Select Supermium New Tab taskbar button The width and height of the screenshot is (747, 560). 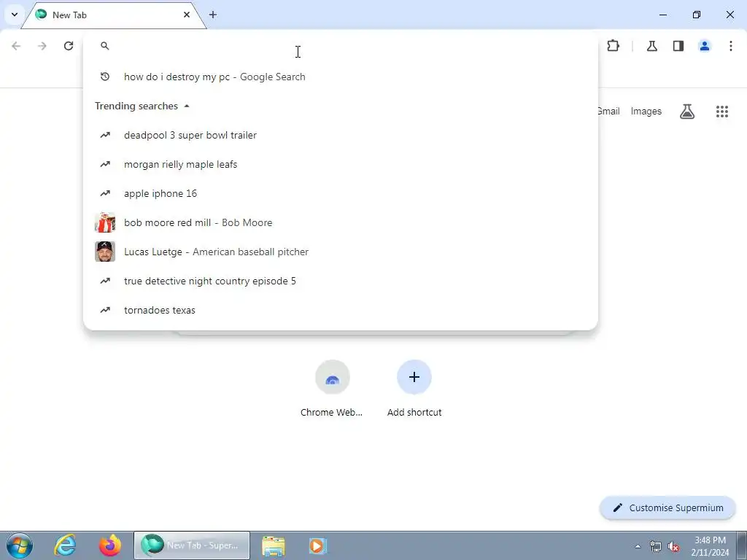coord(192,545)
